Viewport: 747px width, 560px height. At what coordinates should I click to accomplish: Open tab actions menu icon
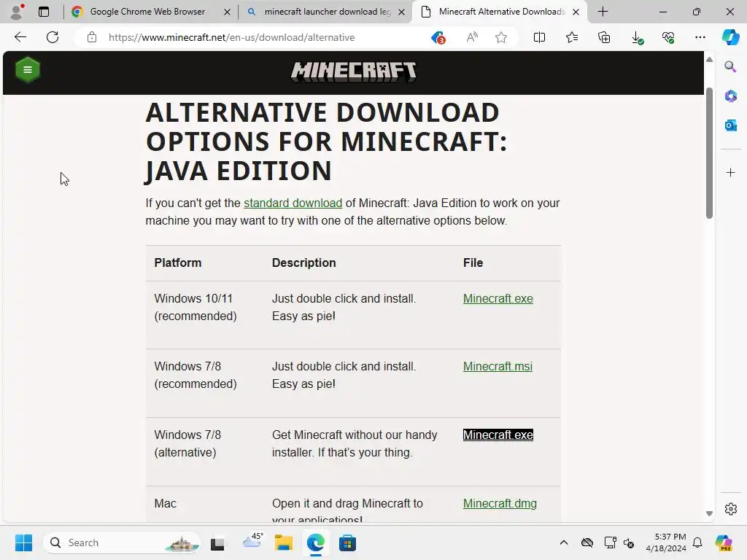click(x=43, y=12)
